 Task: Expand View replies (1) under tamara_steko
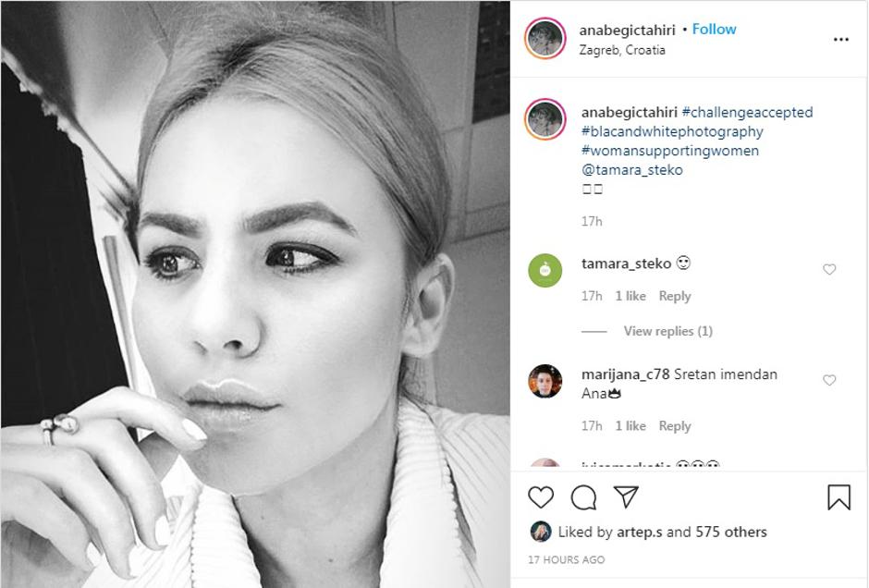[667, 331]
